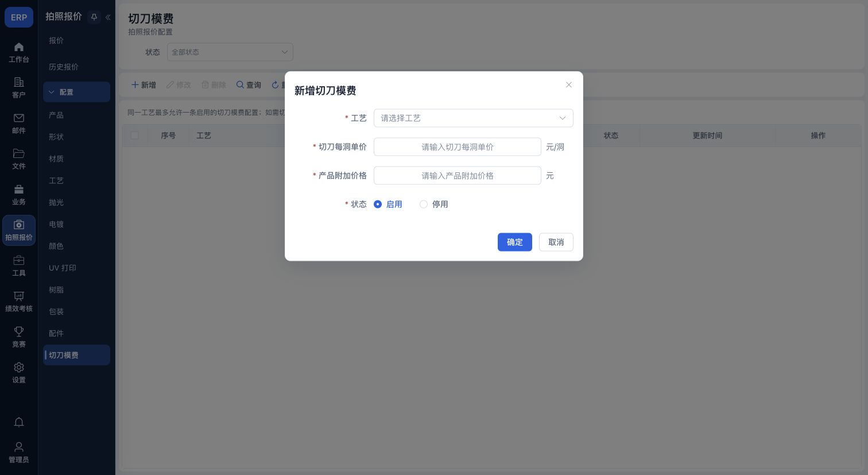Click the 新增 toolbar button
The height and width of the screenshot is (475, 868).
(x=144, y=85)
